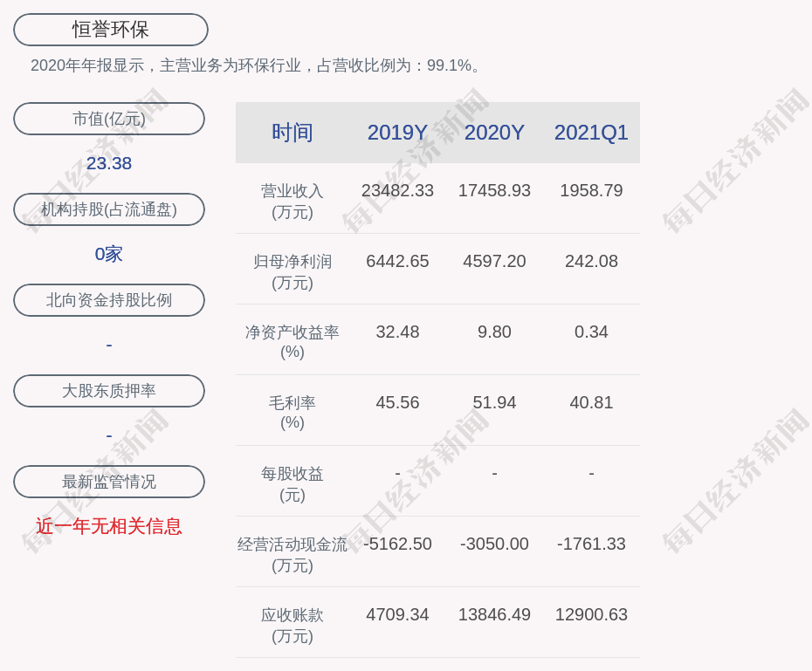Select the 毛利率 (%) row label
Image resolution: width=812 pixels, height=671 pixels.
[x=292, y=413]
